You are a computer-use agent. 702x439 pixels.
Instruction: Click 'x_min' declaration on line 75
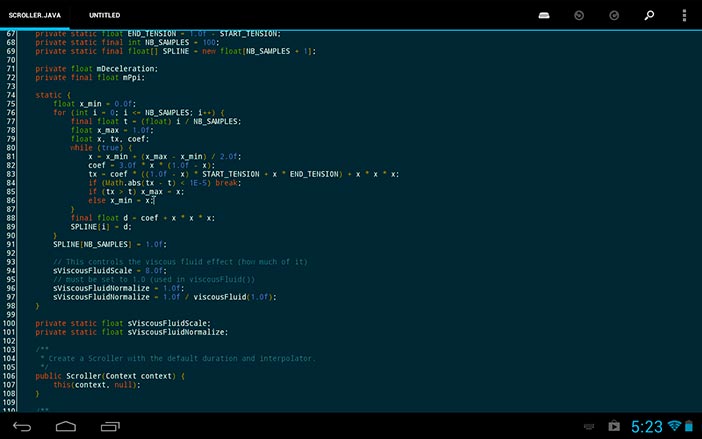tap(90, 104)
